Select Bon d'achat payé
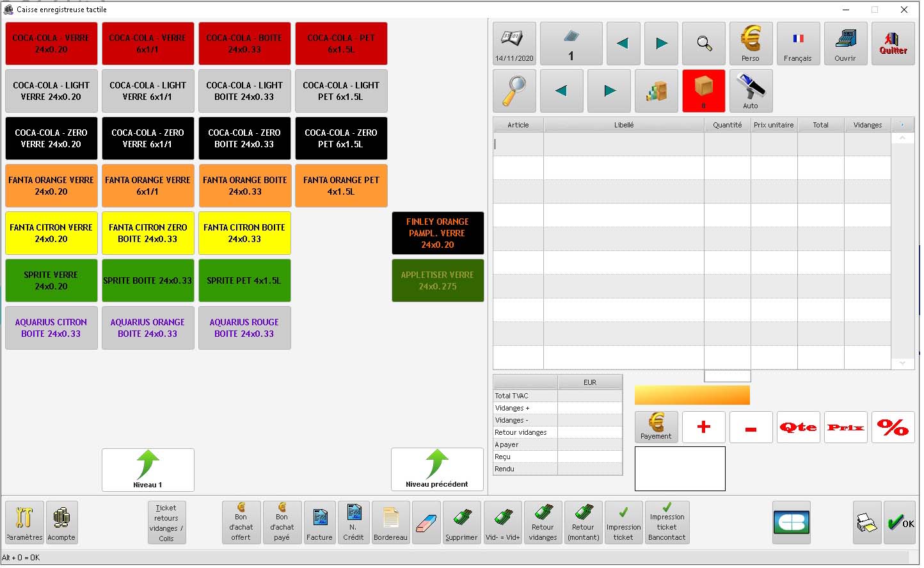The width and height of the screenshot is (924, 568). point(282,523)
